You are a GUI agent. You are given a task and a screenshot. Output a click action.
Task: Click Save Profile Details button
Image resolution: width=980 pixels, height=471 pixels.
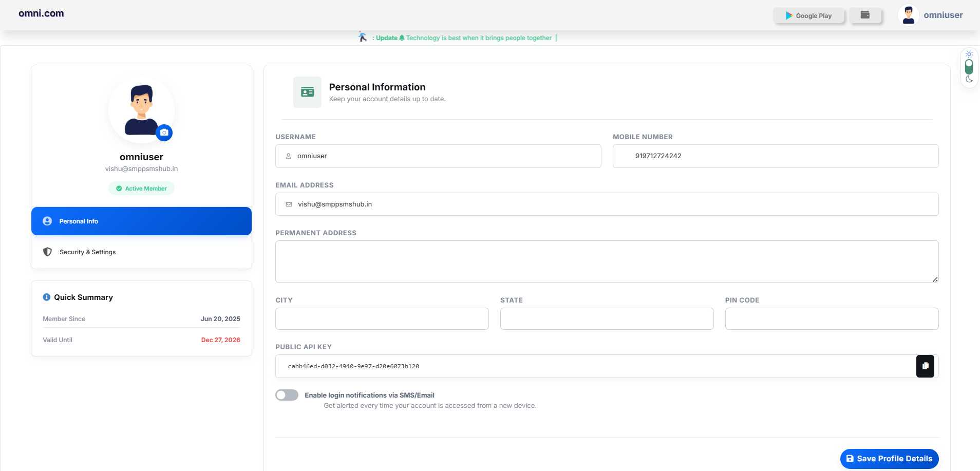pyautogui.click(x=889, y=459)
